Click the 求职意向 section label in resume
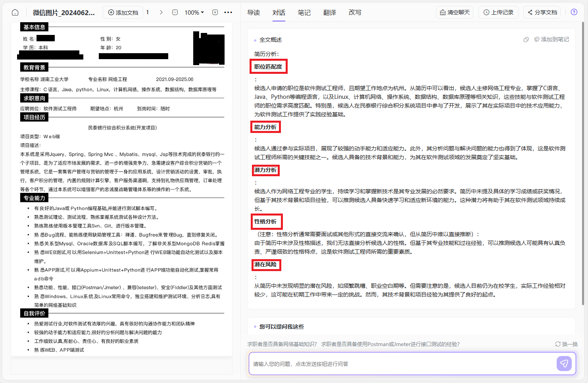 pos(34,98)
